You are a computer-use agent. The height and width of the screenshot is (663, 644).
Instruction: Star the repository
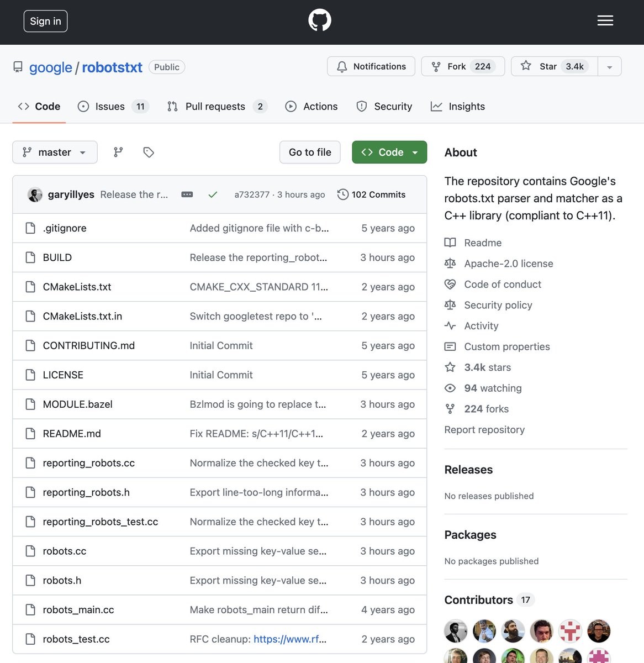554,66
